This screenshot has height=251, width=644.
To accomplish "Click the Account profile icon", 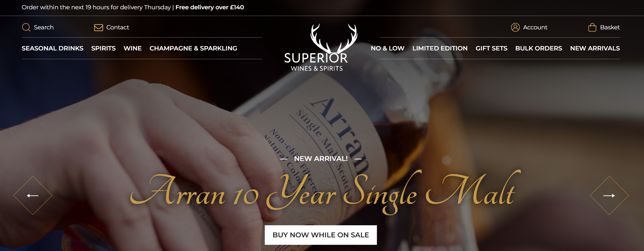I will click(515, 27).
